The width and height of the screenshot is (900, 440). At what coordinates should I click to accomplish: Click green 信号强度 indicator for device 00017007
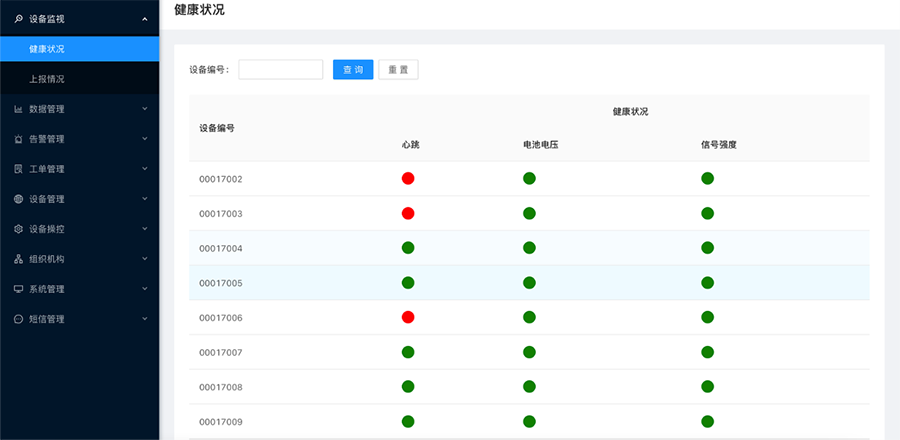click(x=708, y=352)
